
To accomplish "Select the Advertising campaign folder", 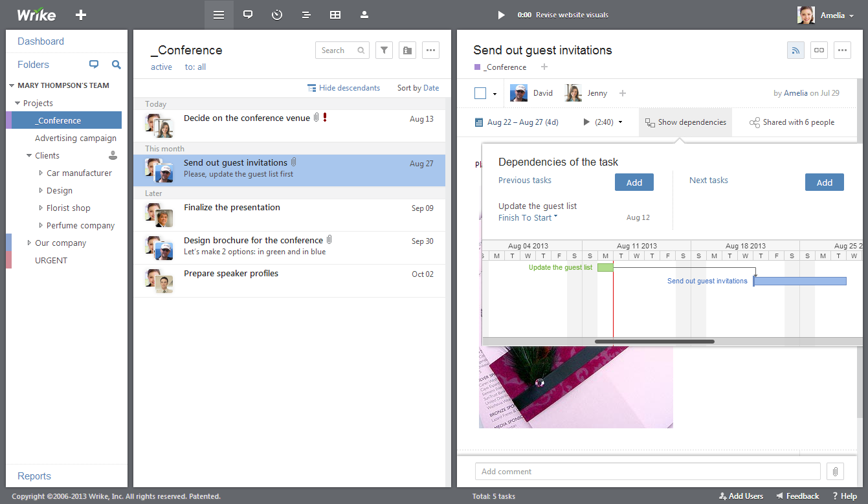I will pos(76,138).
